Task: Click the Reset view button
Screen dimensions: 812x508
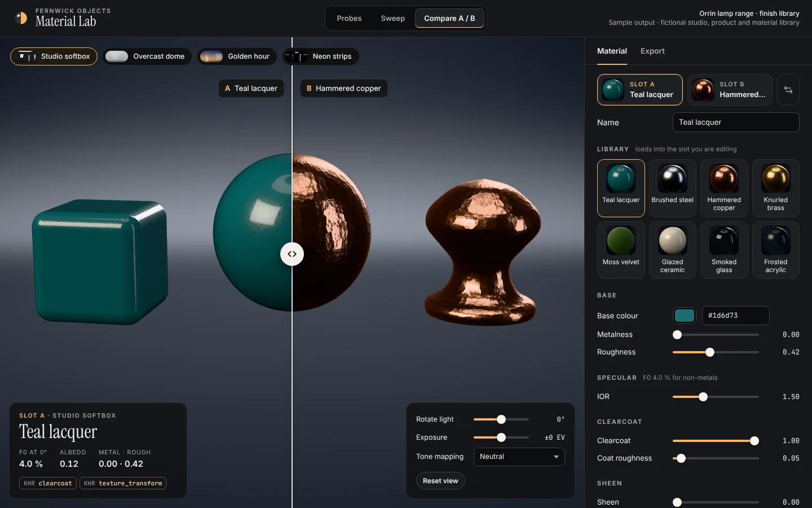Action: tap(440, 481)
